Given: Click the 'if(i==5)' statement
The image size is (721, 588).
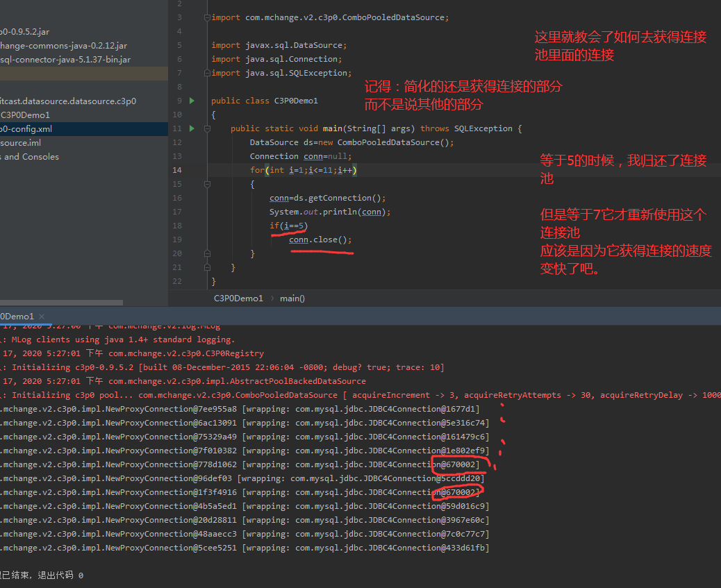Looking at the screenshot, I should [288, 226].
